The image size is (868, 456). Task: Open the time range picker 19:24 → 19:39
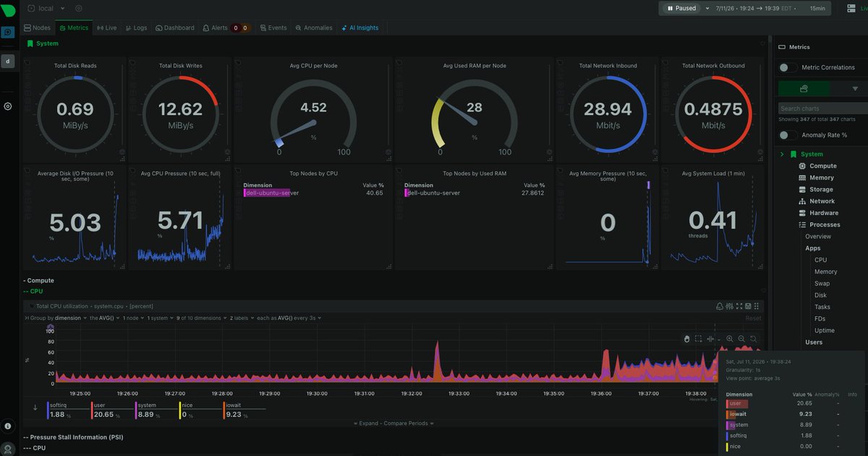[757, 8]
